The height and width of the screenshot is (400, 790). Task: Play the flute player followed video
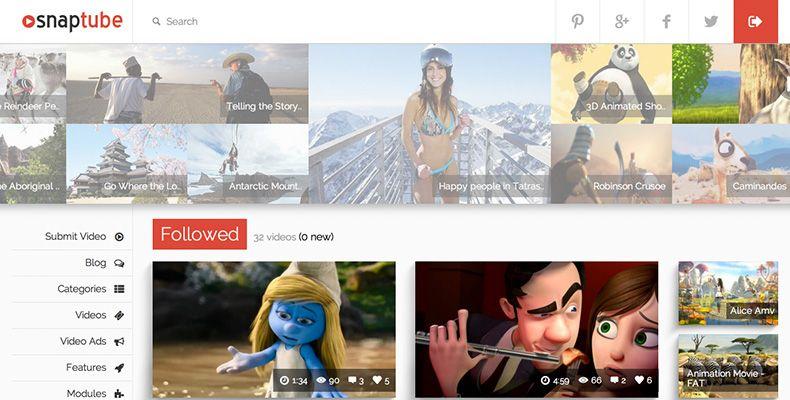point(537,329)
